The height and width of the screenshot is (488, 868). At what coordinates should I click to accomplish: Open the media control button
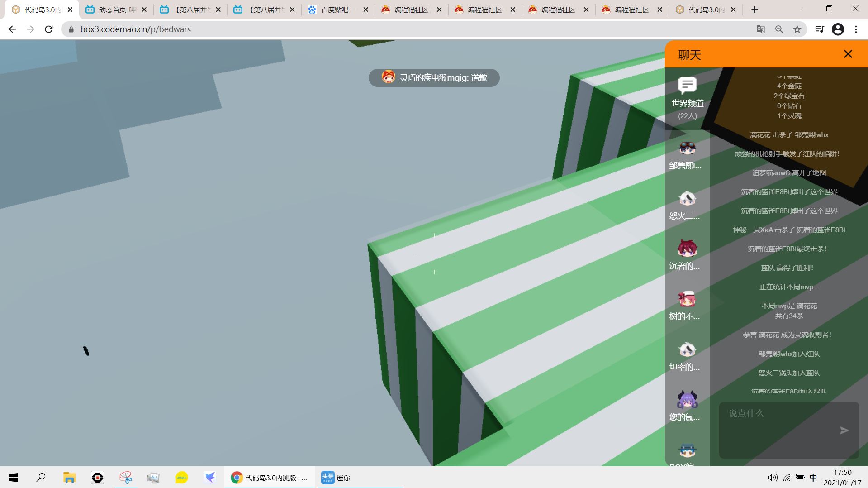[x=820, y=29]
